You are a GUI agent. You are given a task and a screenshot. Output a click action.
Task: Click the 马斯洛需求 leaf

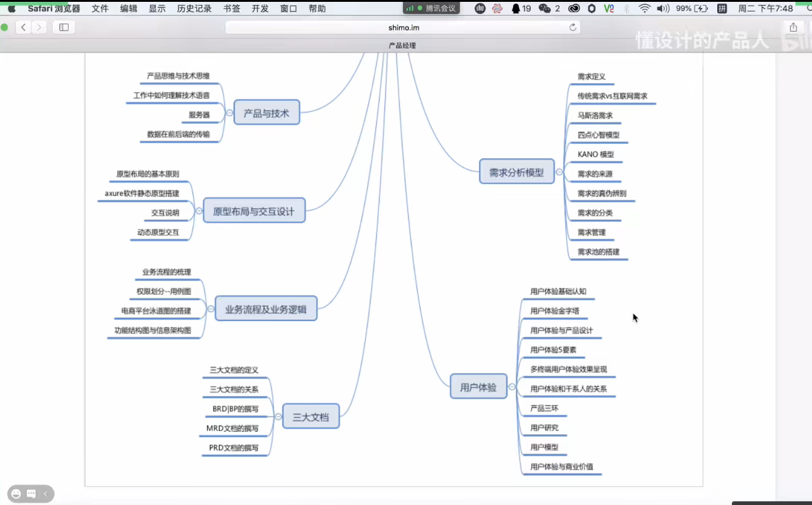tap(595, 116)
